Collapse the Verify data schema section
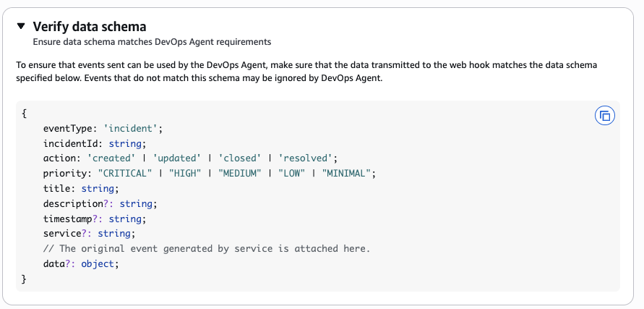 (x=21, y=27)
